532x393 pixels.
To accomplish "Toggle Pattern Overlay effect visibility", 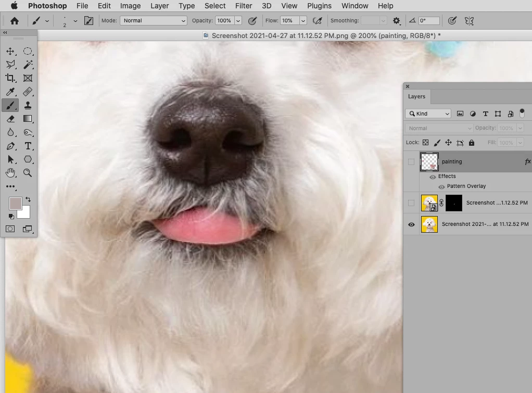I will click(x=441, y=186).
